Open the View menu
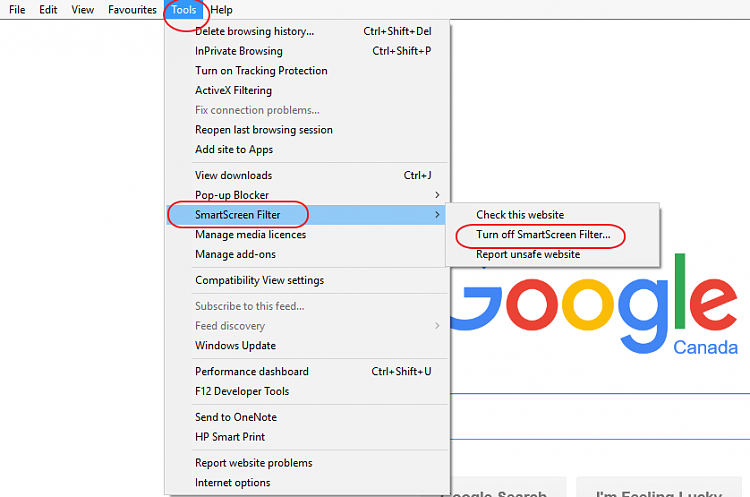The width and height of the screenshot is (750, 497). click(x=82, y=10)
